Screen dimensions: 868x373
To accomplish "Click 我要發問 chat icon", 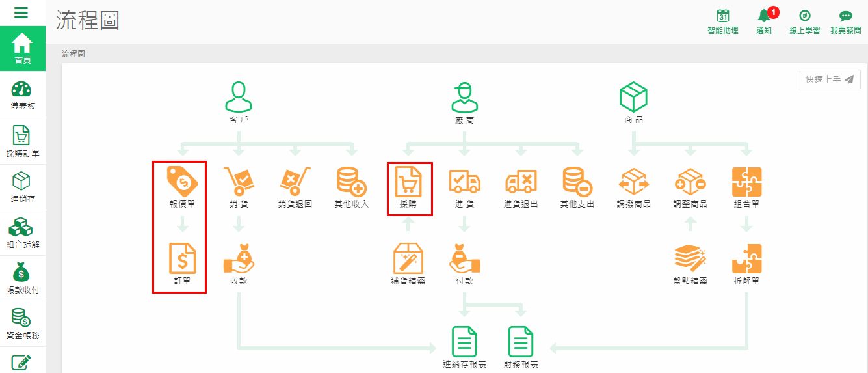I will click(x=845, y=16).
